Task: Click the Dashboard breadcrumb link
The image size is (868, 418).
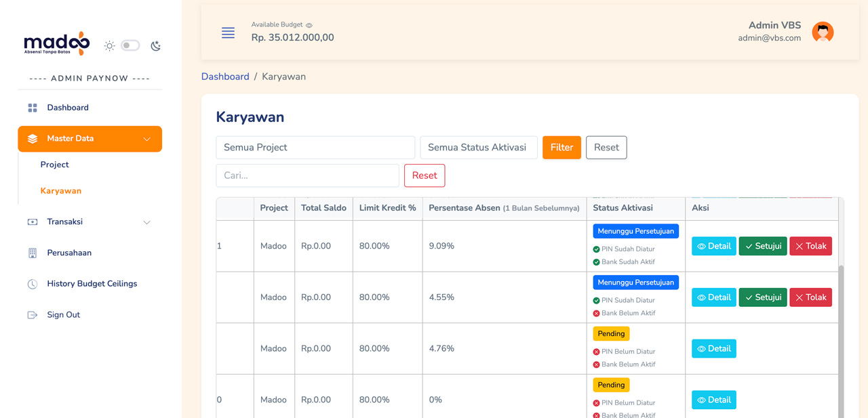Action: (x=225, y=77)
